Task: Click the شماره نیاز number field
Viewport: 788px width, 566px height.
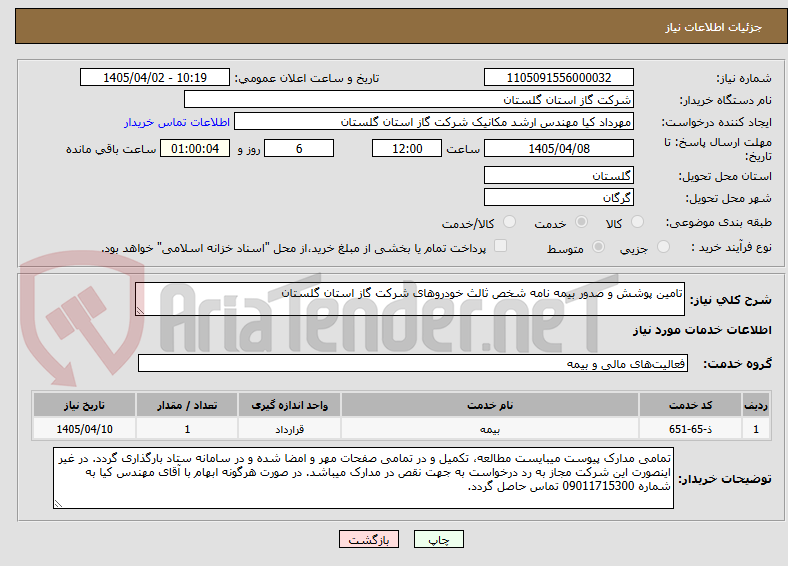Action: [x=559, y=77]
